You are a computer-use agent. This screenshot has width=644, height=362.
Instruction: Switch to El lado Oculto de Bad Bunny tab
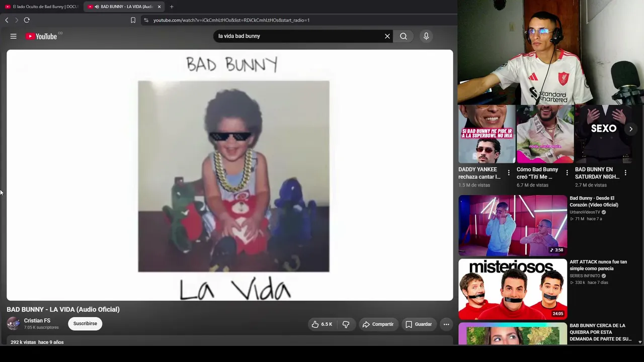pos(41,7)
